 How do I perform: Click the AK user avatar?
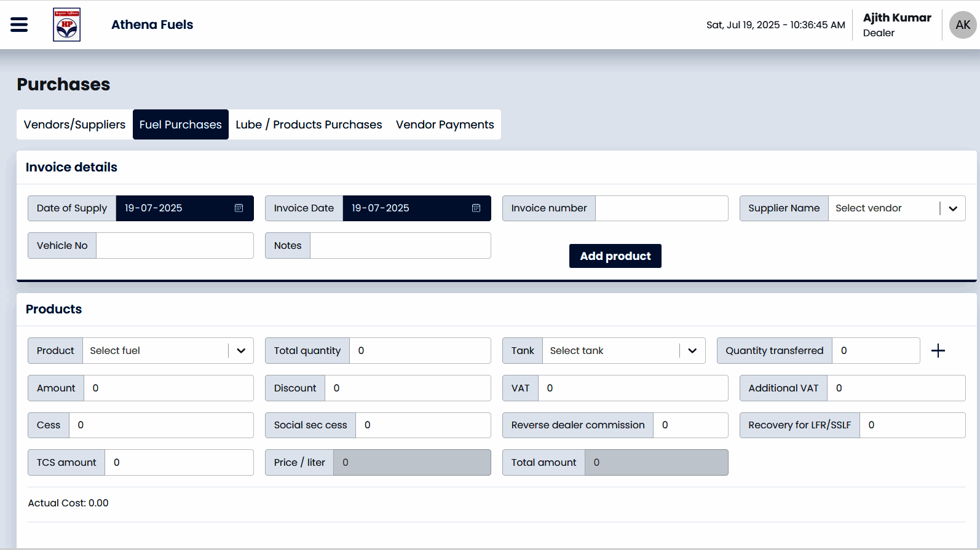coord(962,25)
